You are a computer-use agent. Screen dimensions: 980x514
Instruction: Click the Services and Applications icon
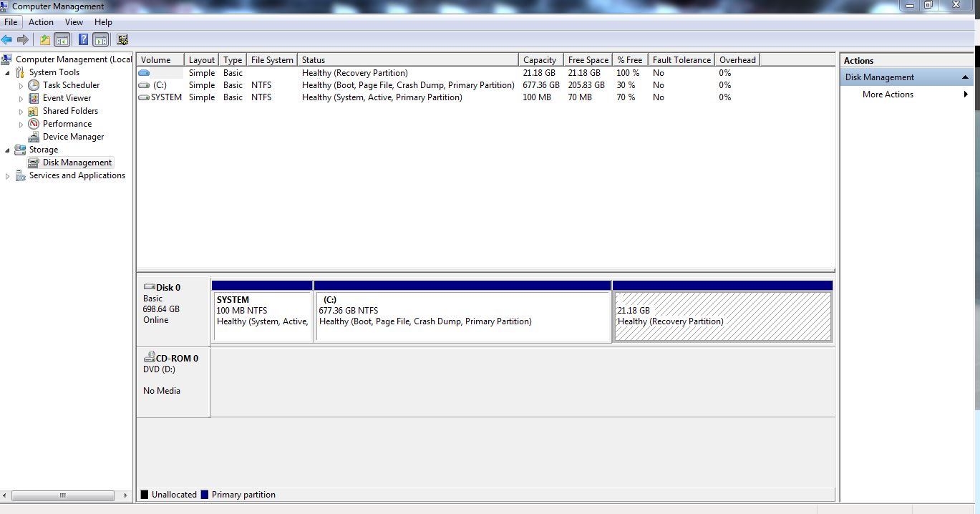coord(20,175)
